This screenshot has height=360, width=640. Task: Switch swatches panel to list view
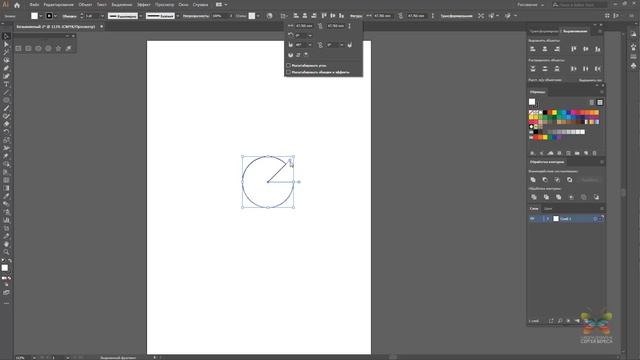[591, 102]
